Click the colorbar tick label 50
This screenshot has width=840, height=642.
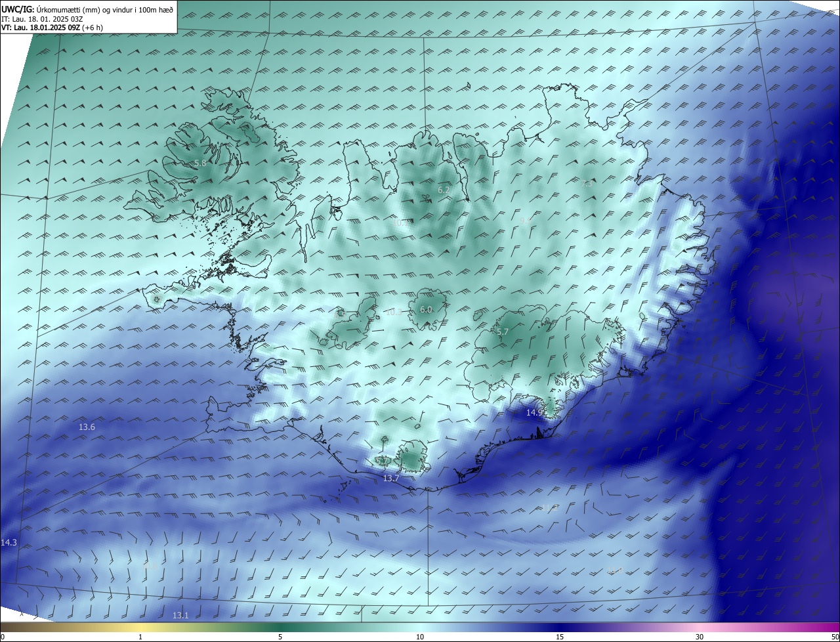click(x=835, y=637)
